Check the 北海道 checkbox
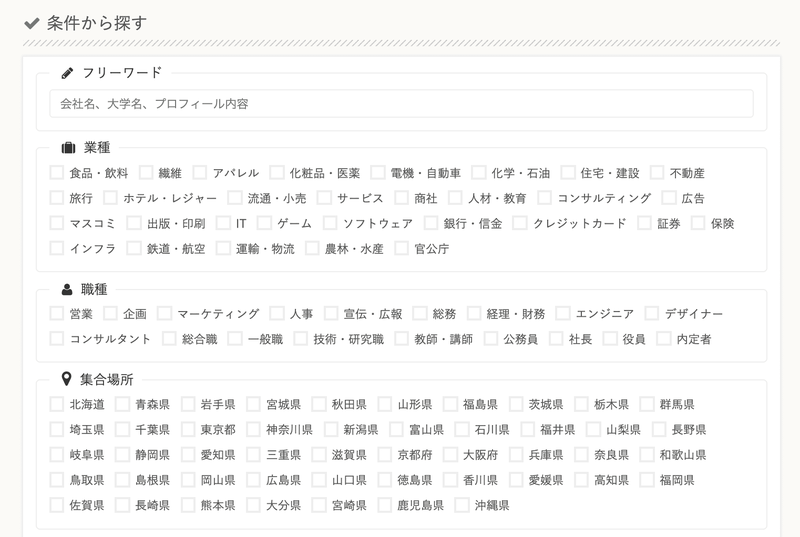This screenshot has width=800, height=537. pos(57,404)
